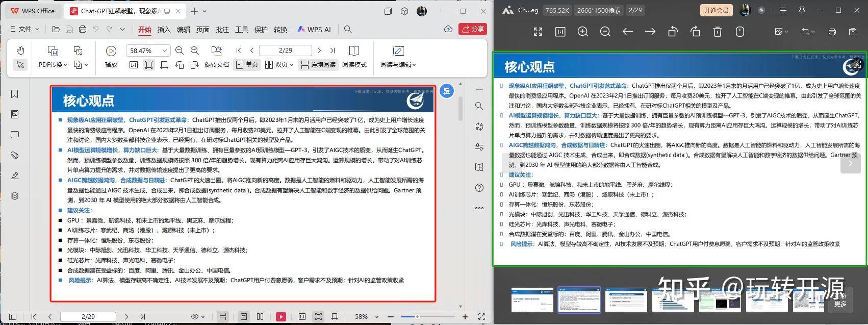Jump to first page in WPS toolbar
868x325 pixels.
(238, 51)
